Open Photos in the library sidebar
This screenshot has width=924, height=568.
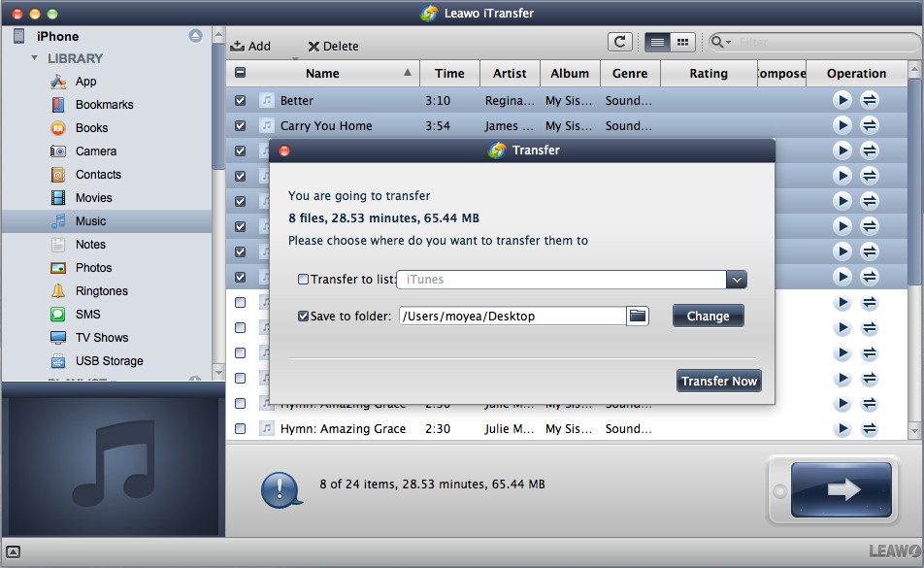click(93, 268)
